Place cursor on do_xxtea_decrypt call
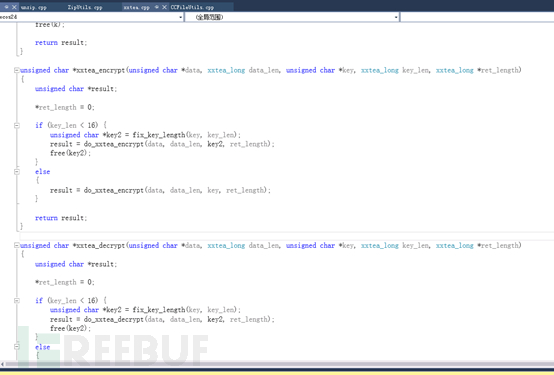The height and width of the screenshot is (375, 554). [113, 320]
